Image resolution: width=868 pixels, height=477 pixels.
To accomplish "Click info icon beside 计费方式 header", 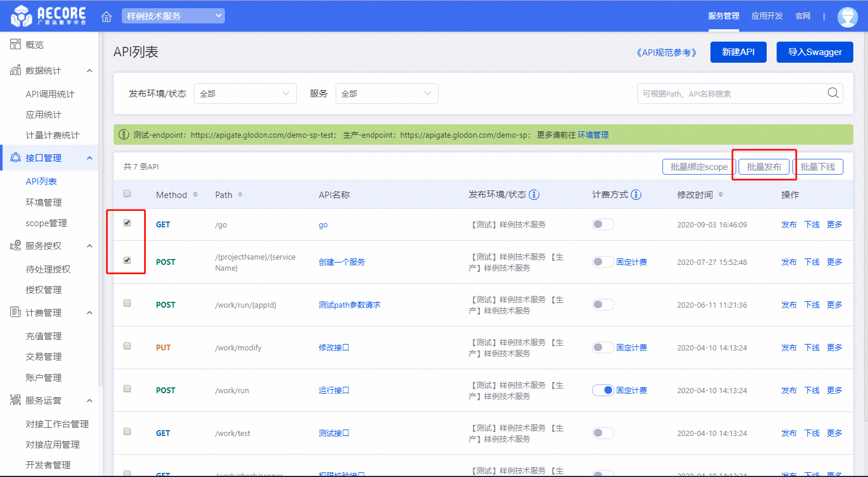I will pos(636,195).
